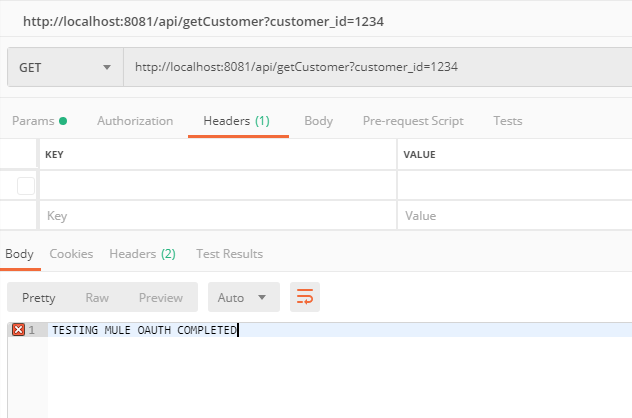Image resolution: width=632 pixels, height=418 pixels.
Task: Click the red error icon on line 1
Action: (18, 330)
